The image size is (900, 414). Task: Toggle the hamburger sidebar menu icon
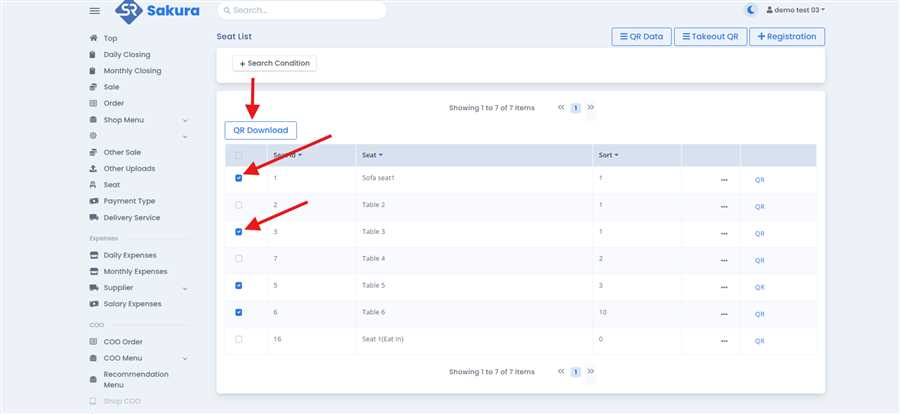point(95,10)
